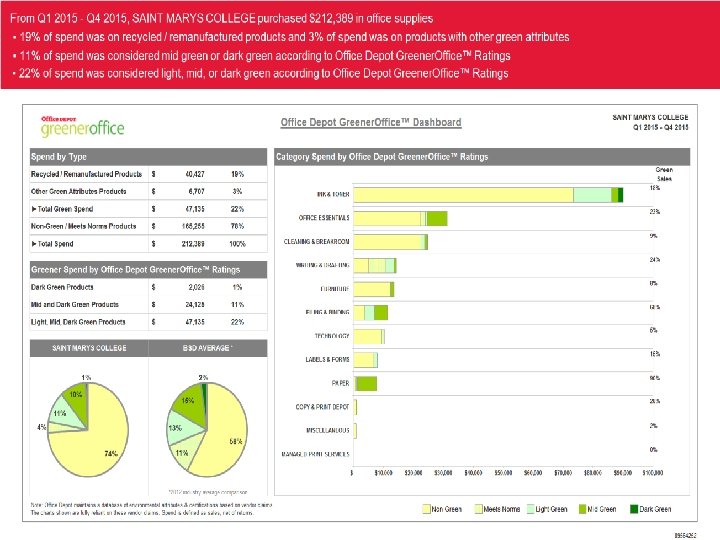Click the Dark Green Products row label
The height and width of the screenshot is (540, 720).
(62, 287)
